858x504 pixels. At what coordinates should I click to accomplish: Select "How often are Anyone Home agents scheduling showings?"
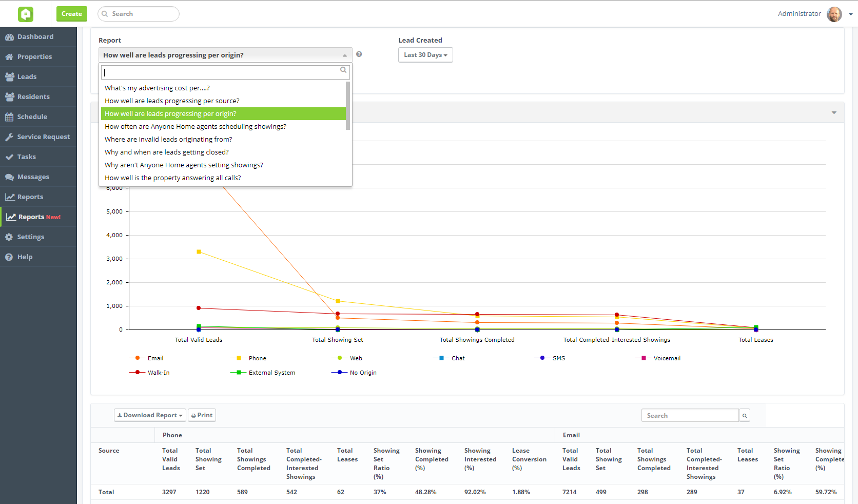coord(223,127)
